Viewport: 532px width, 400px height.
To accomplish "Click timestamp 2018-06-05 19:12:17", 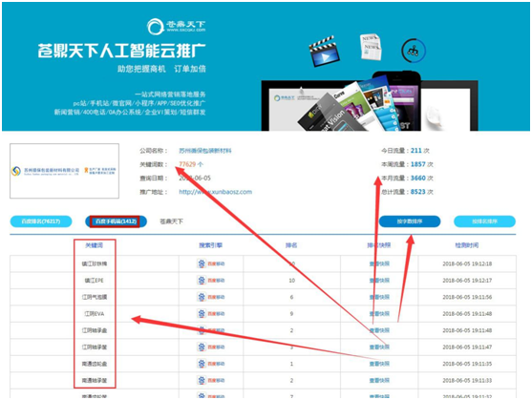I will pyautogui.click(x=467, y=281).
